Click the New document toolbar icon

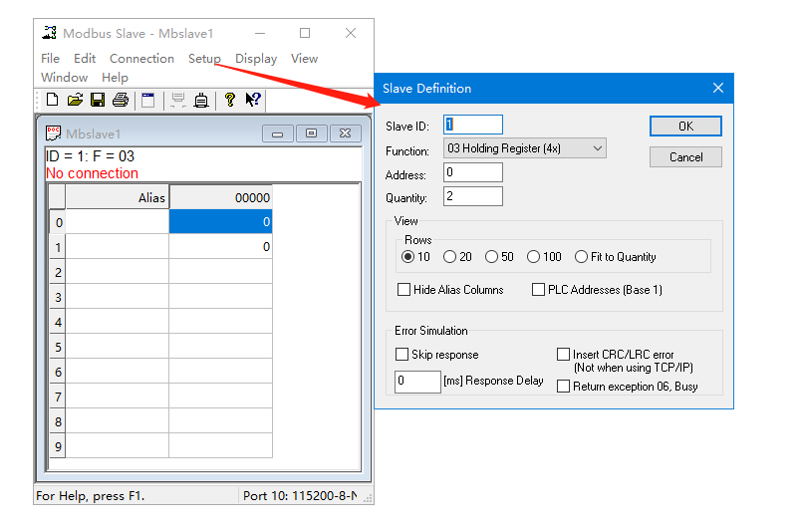(x=53, y=100)
